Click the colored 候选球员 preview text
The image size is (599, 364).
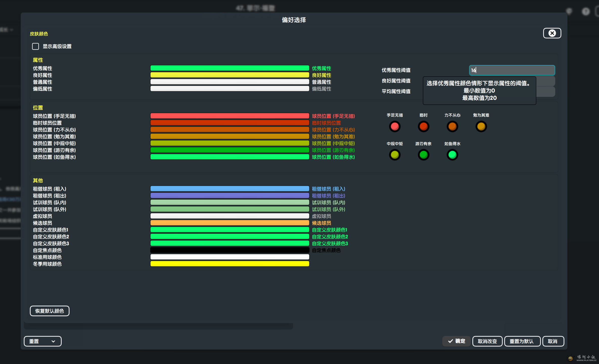point(321,223)
